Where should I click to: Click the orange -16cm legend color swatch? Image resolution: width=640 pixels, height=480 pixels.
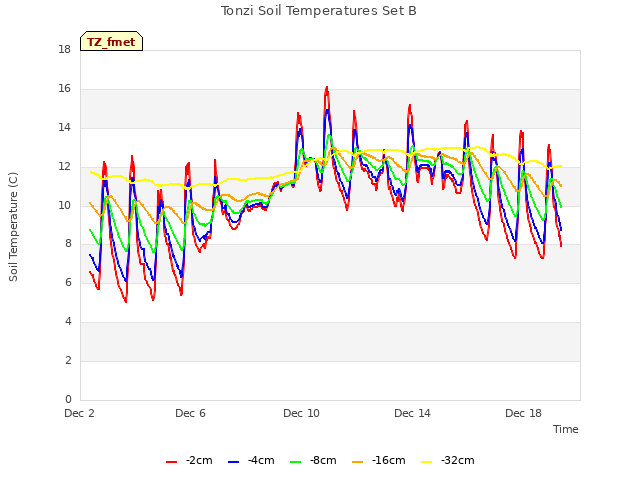358,462
